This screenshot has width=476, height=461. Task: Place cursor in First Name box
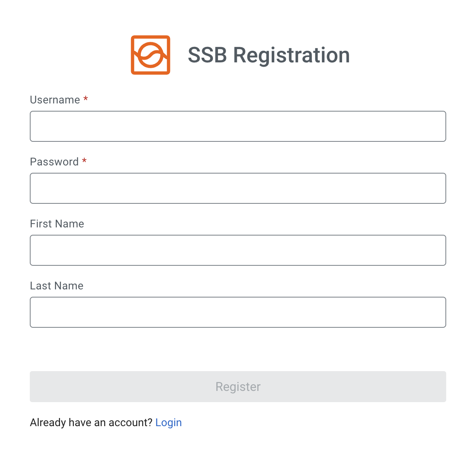tap(238, 250)
